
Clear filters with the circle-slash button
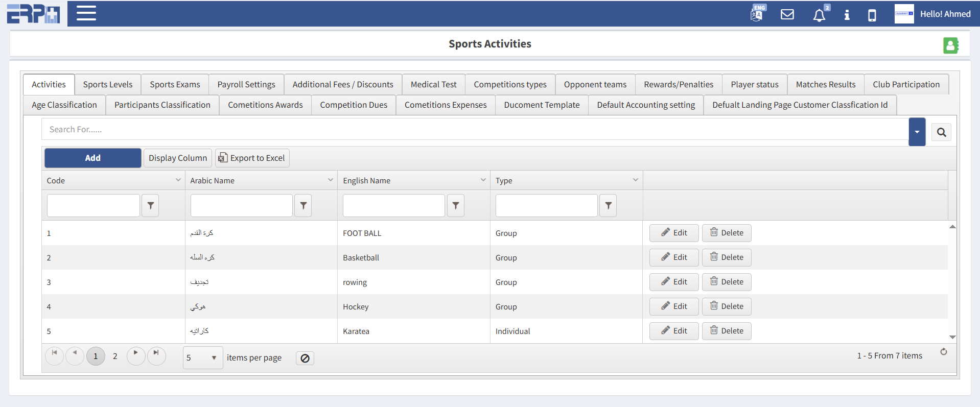(x=305, y=358)
